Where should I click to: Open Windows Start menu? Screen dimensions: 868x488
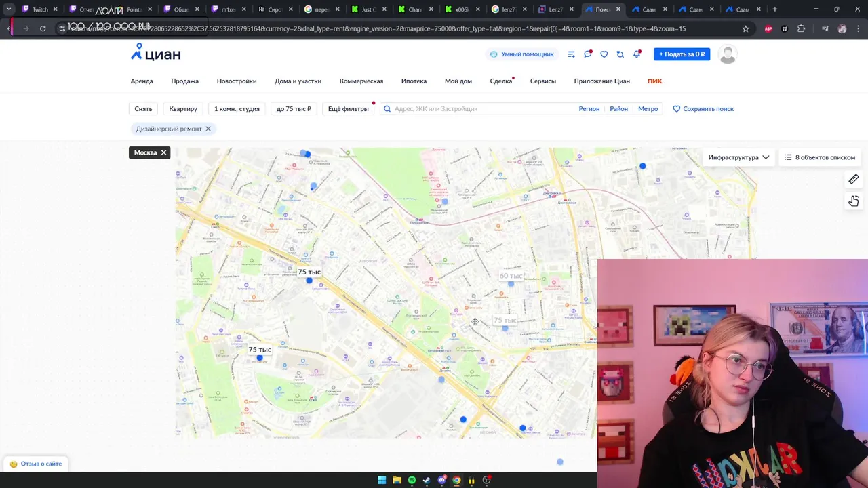(x=382, y=480)
